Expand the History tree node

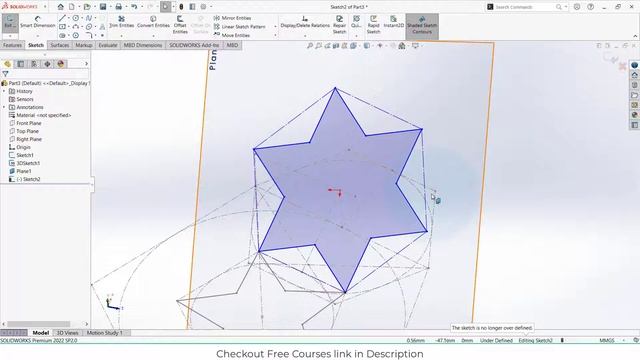pyautogui.click(x=4, y=91)
